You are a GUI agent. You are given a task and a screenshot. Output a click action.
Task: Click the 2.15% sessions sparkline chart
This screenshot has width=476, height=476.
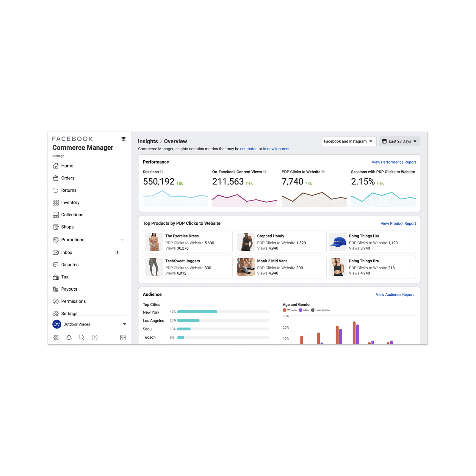coord(383,199)
